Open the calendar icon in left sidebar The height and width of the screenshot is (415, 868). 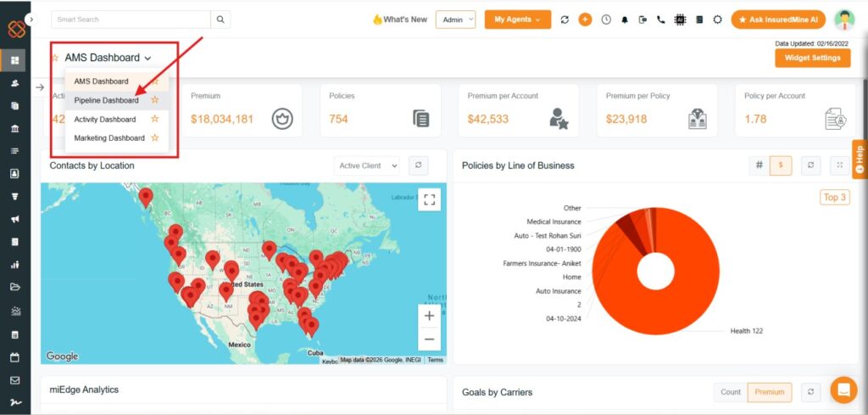click(x=15, y=358)
